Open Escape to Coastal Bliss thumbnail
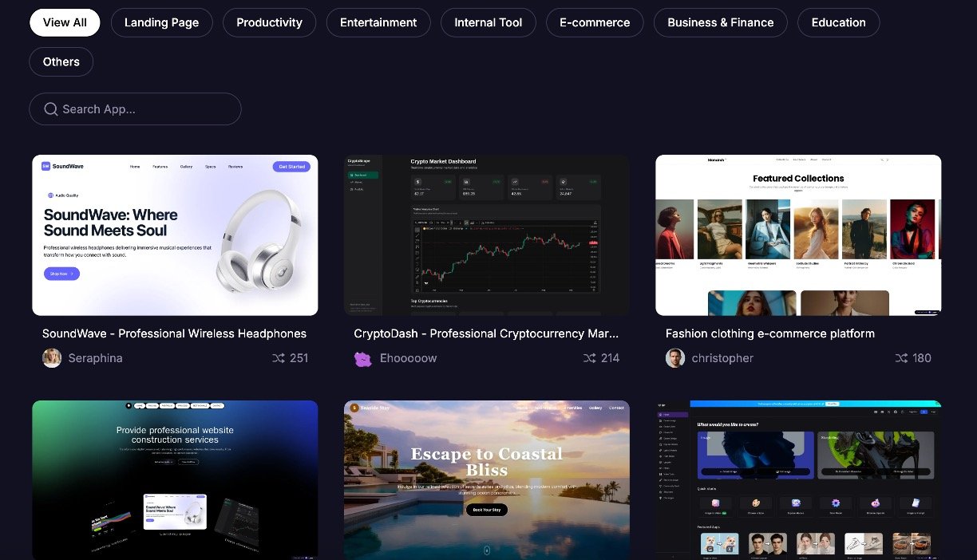977x560 pixels. pyautogui.click(x=486, y=479)
